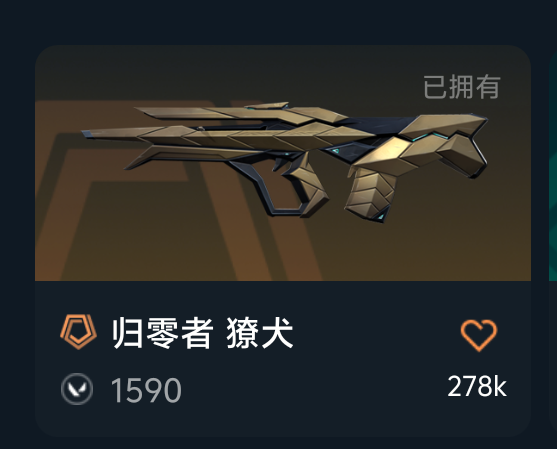Image resolution: width=557 pixels, height=449 pixels.
Task: Click the orange pentagon tier icon
Action: pos(79,331)
